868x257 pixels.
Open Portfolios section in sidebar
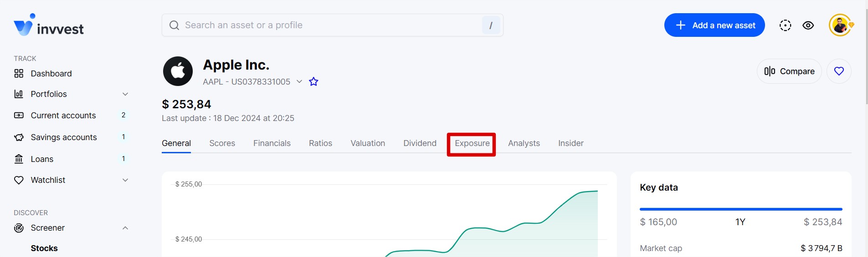click(49, 94)
